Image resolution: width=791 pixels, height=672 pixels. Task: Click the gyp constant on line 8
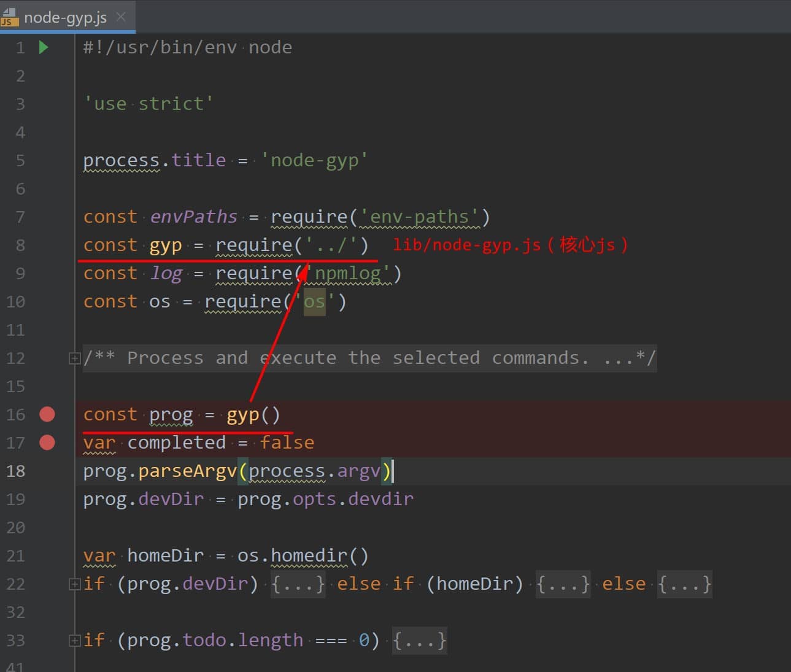tap(166, 245)
